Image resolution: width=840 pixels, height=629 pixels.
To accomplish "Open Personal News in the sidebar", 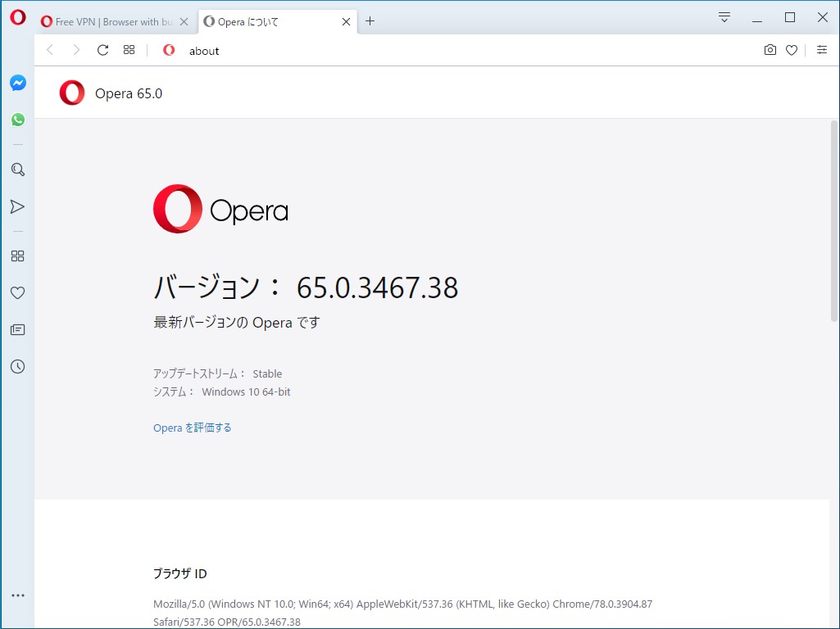I will tap(17, 329).
